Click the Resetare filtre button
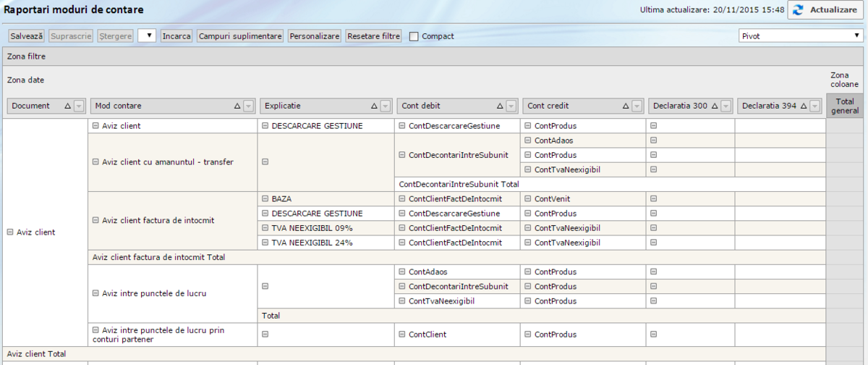 (x=373, y=35)
